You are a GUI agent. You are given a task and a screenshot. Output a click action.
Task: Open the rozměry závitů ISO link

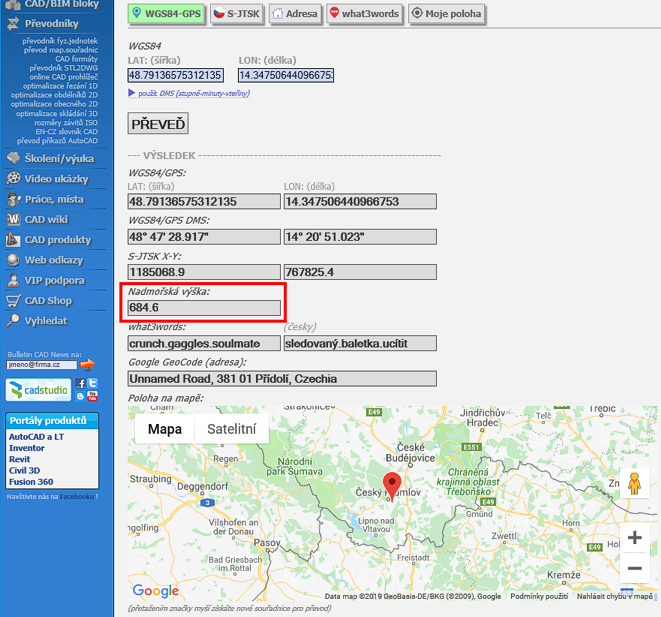pyautogui.click(x=66, y=123)
